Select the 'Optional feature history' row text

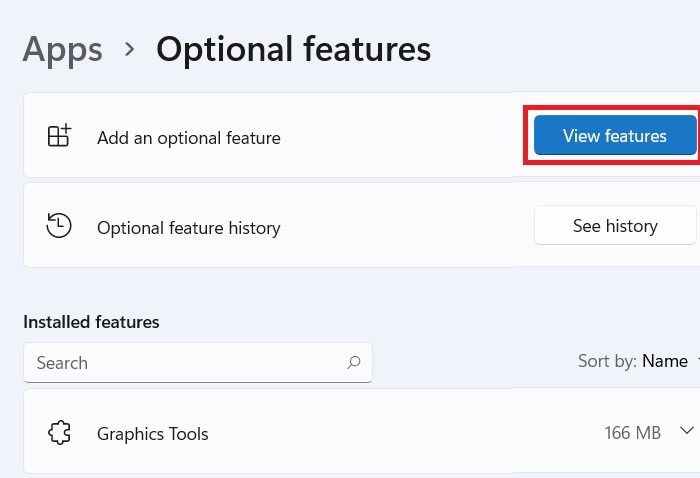tap(188, 228)
